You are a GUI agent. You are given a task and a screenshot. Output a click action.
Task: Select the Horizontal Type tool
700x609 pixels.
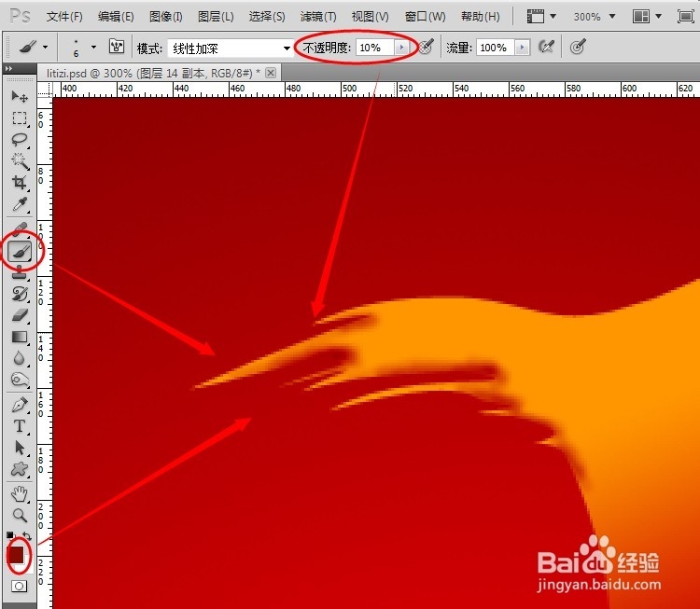(20, 426)
